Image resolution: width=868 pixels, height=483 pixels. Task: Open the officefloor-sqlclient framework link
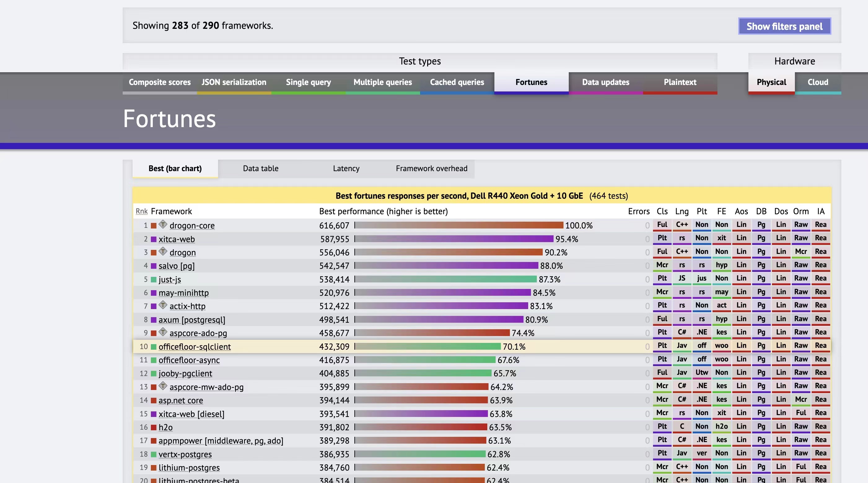tap(195, 347)
